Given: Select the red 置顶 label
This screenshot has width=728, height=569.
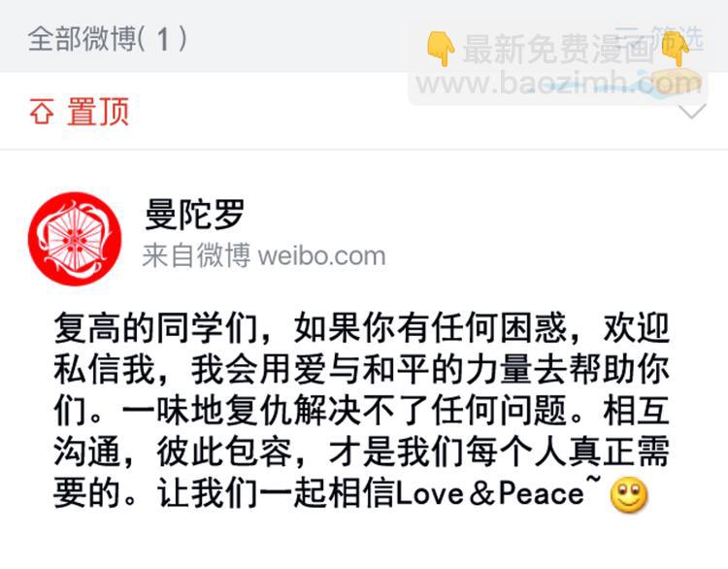Looking at the screenshot, I should tap(98, 112).
